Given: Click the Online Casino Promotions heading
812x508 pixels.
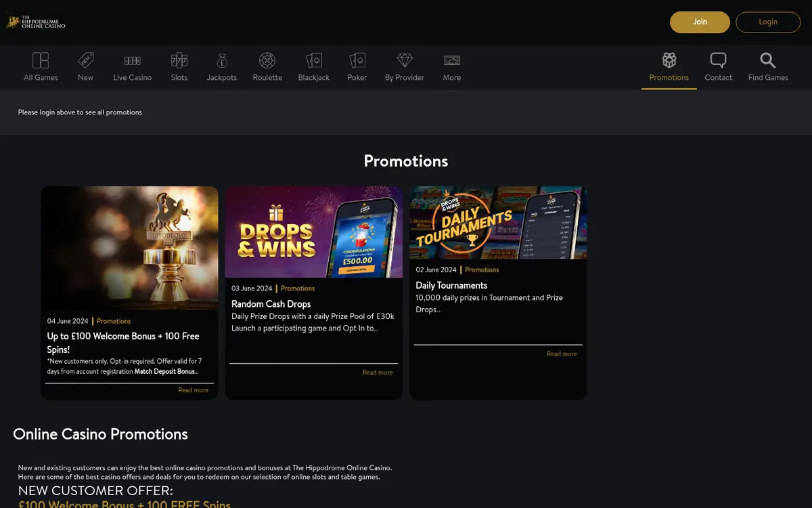Looking at the screenshot, I should click(100, 434).
